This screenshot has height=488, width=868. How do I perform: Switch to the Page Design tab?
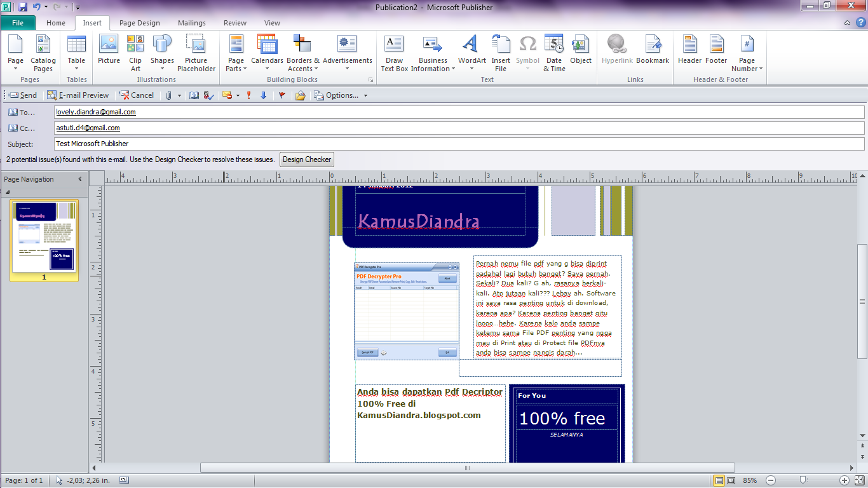coord(139,22)
